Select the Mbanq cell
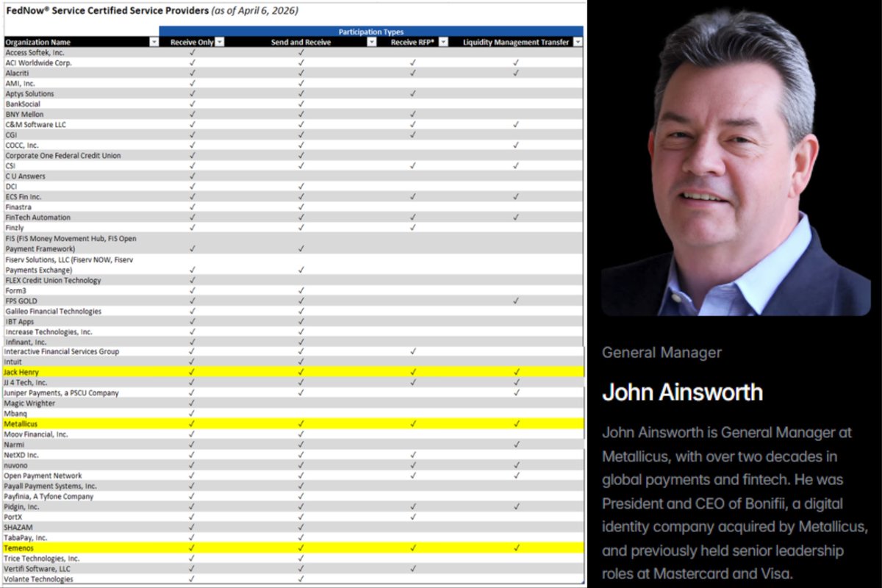882x588 pixels. click(x=82, y=413)
